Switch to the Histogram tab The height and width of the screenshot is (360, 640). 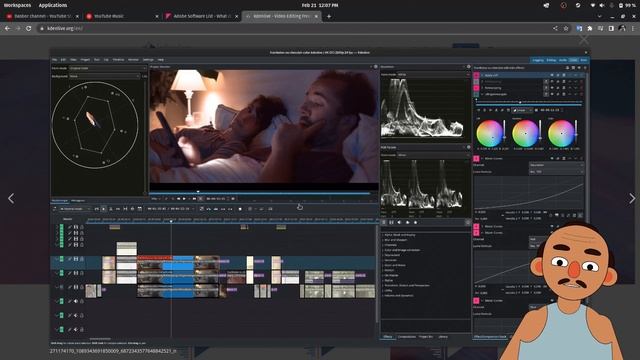point(78,201)
